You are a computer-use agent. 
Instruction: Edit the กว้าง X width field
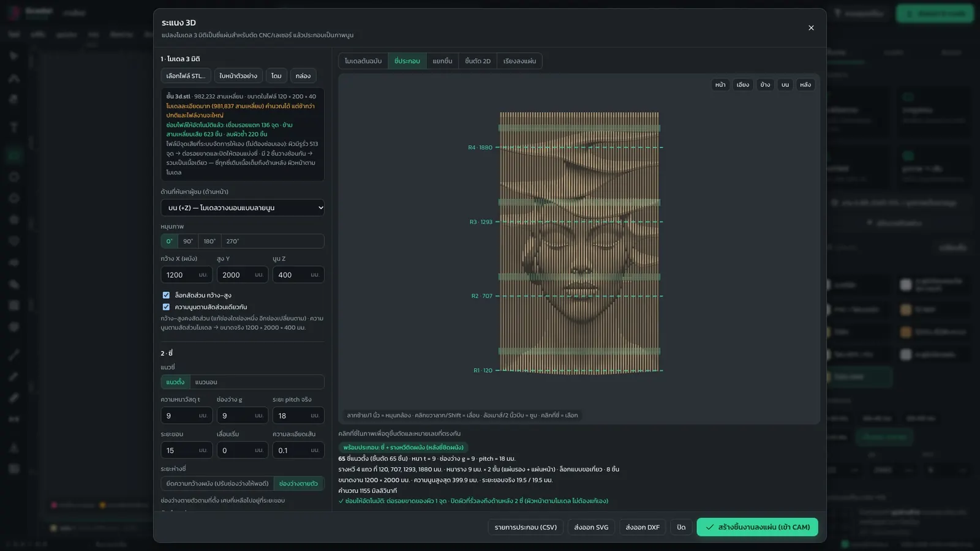point(186,275)
